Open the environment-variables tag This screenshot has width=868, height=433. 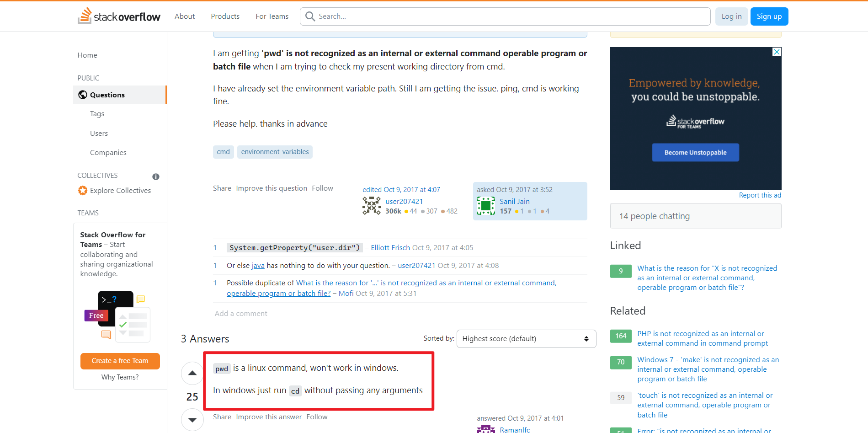[275, 152]
